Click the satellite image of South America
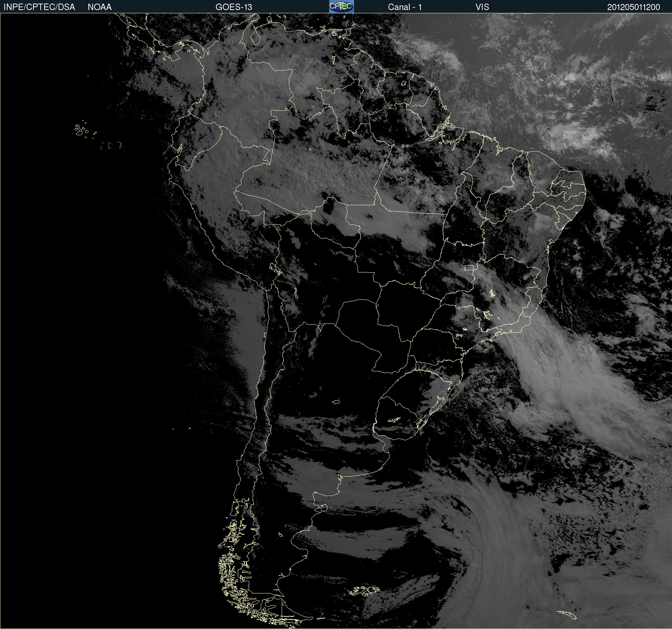 point(336,321)
